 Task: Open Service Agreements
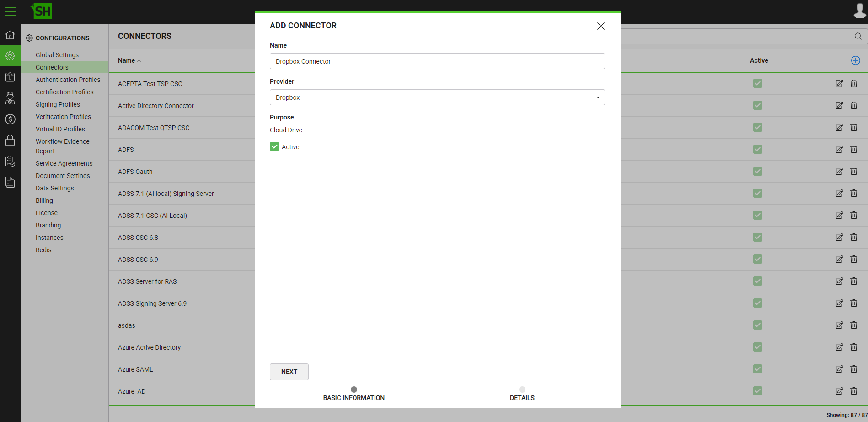[x=64, y=163]
